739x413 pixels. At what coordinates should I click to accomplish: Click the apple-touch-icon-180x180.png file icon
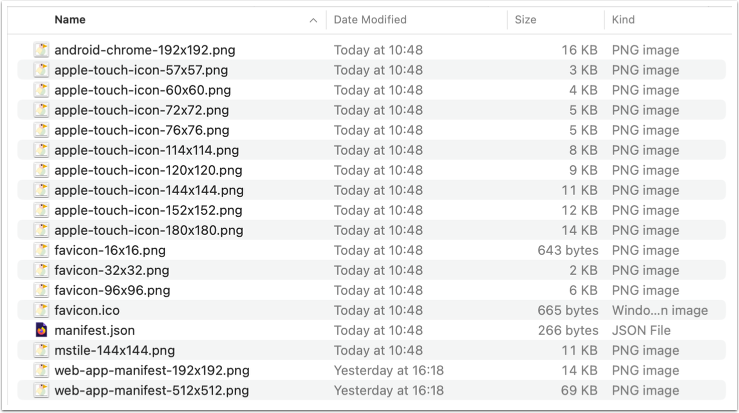(41, 230)
